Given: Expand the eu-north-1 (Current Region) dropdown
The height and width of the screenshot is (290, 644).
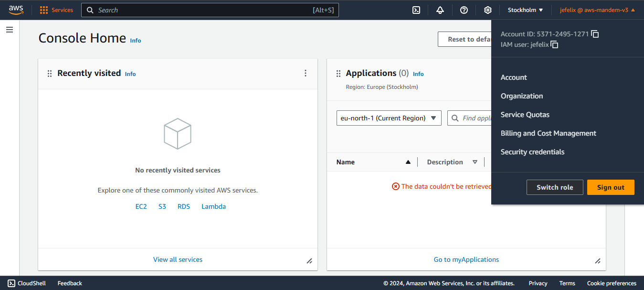Looking at the screenshot, I should tap(389, 118).
